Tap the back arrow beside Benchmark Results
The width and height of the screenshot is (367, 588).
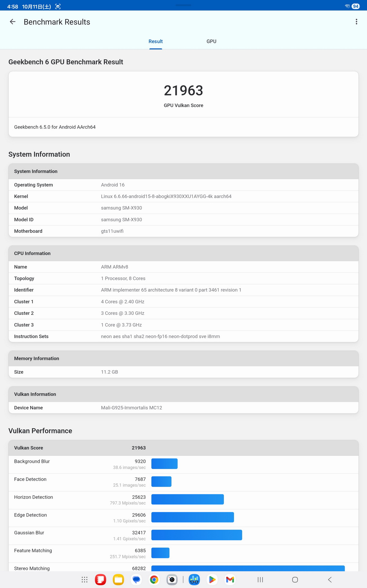[x=13, y=22]
